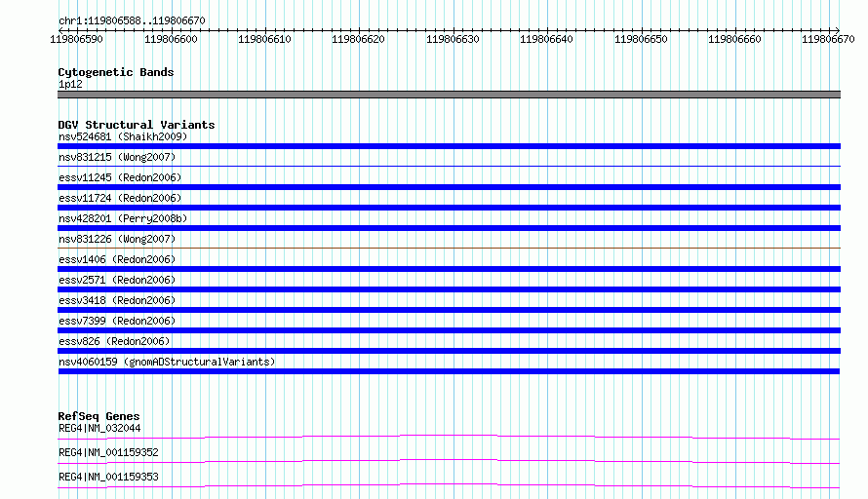Select variant essv7399 (Redon2006) label
868x499 pixels.
117,321
